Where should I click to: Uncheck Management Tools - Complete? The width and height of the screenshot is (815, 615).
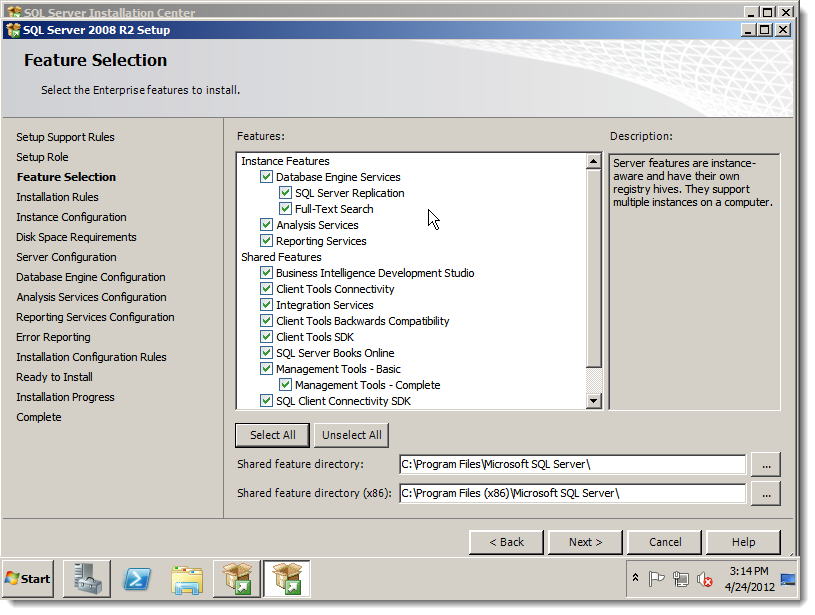(x=285, y=385)
